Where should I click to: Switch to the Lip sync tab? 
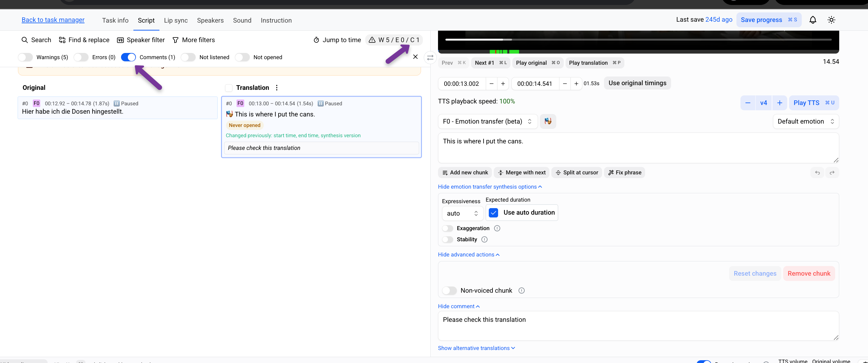click(x=176, y=20)
